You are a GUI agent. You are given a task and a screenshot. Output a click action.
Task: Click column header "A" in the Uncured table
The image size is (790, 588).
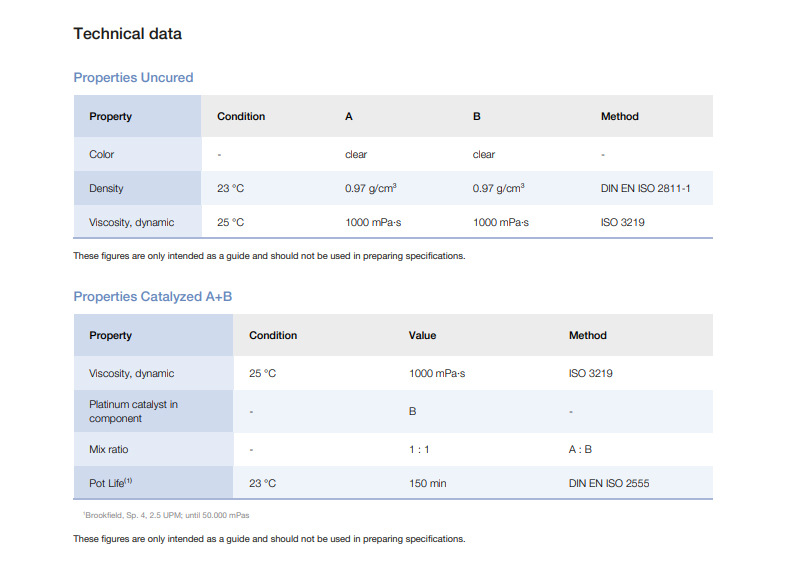349,117
